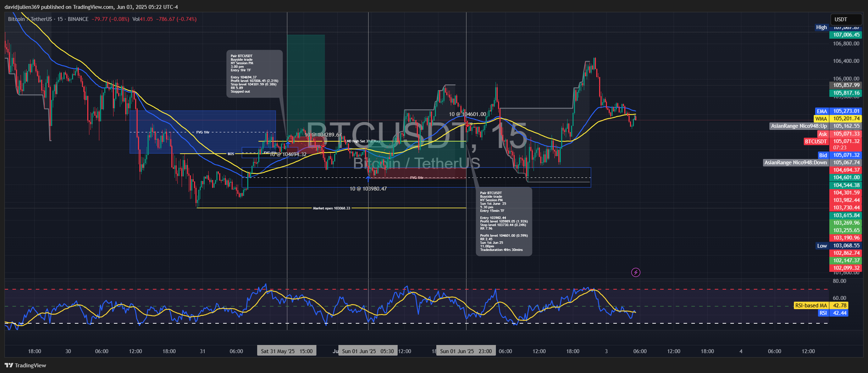Click the 102,147.37 green price tag

tap(846, 260)
